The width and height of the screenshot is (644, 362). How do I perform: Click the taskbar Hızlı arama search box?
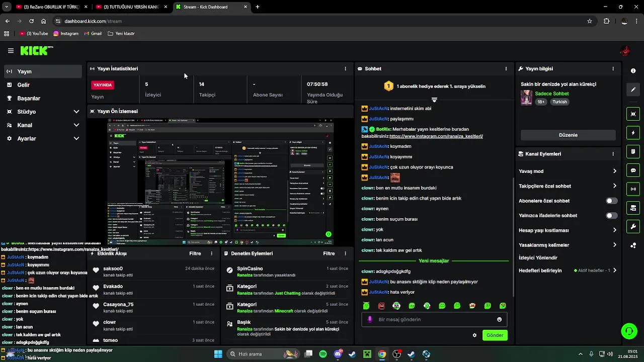coord(264,354)
